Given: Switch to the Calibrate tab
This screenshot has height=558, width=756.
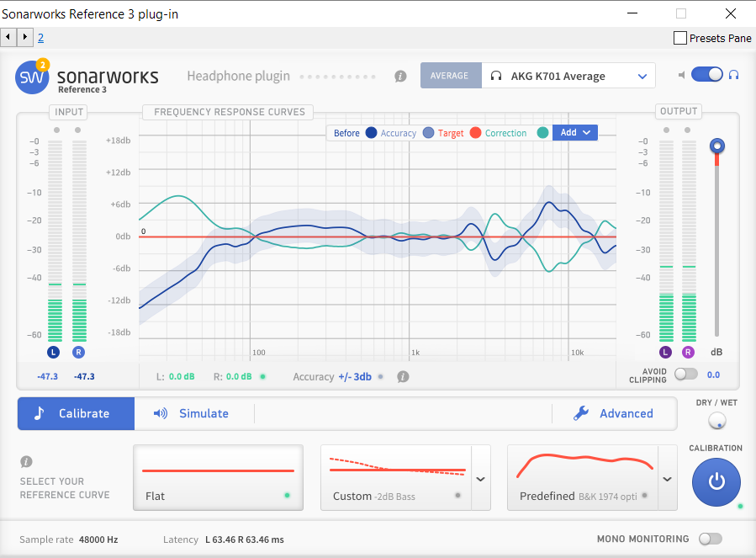Looking at the screenshot, I should coord(77,413).
